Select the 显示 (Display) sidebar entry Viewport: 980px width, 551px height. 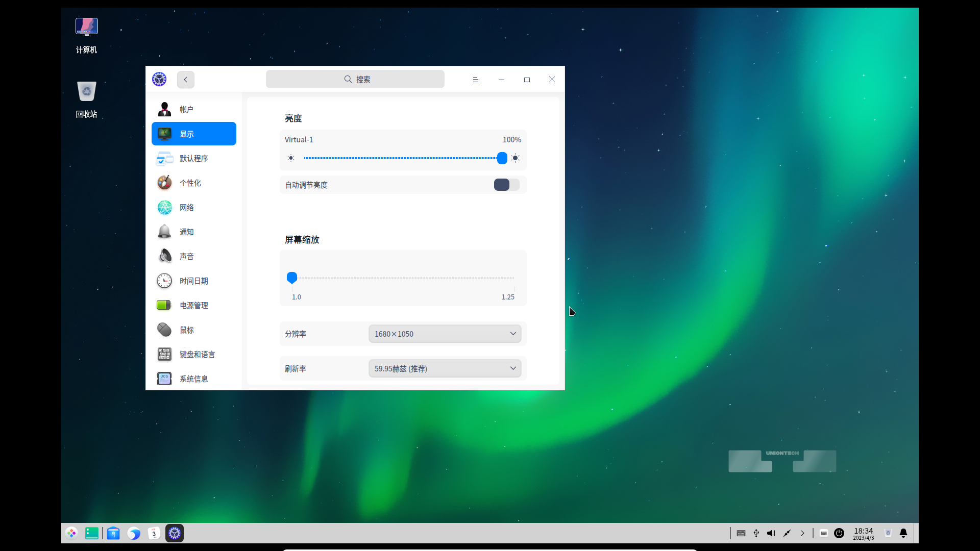coord(193,134)
